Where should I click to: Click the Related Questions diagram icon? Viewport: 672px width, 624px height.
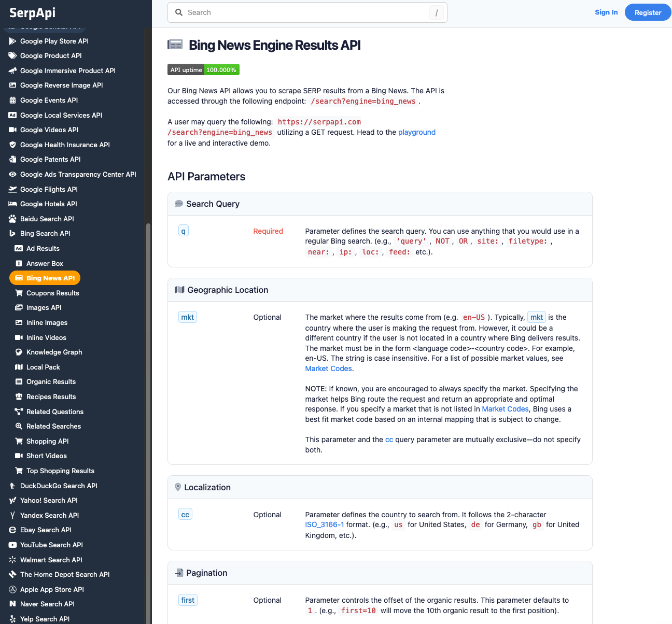[x=19, y=412]
